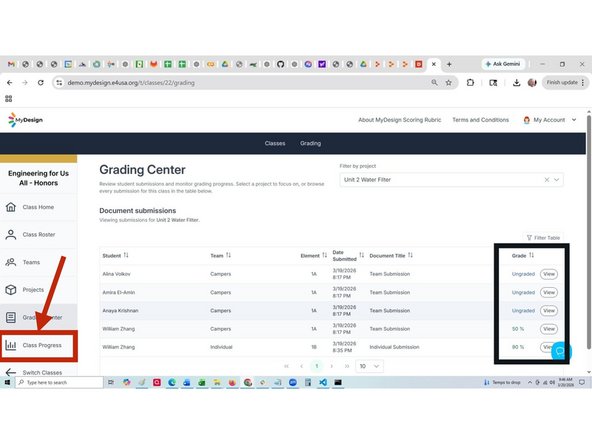
Task: Sort table by Team column
Action: click(x=228, y=255)
